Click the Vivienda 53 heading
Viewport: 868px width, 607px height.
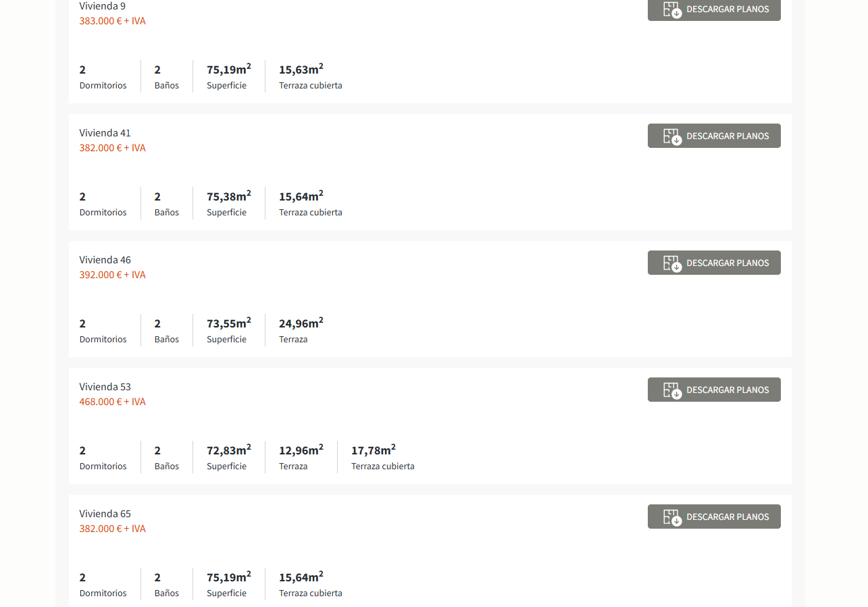[105, 387]
